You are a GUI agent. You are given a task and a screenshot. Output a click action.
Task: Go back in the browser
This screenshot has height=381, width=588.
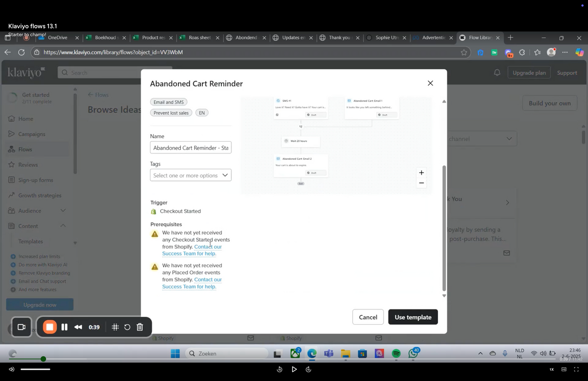click(7, 52)
